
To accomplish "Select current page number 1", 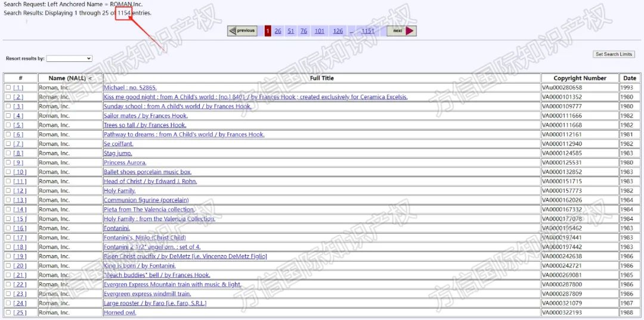I will [268, 31].
